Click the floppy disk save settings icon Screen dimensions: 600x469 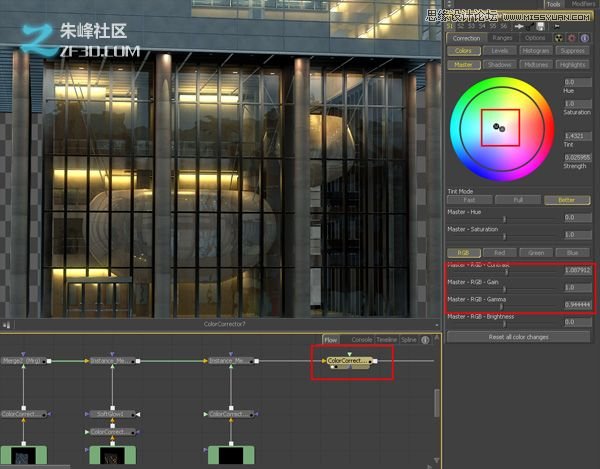[x=540, y=26]
